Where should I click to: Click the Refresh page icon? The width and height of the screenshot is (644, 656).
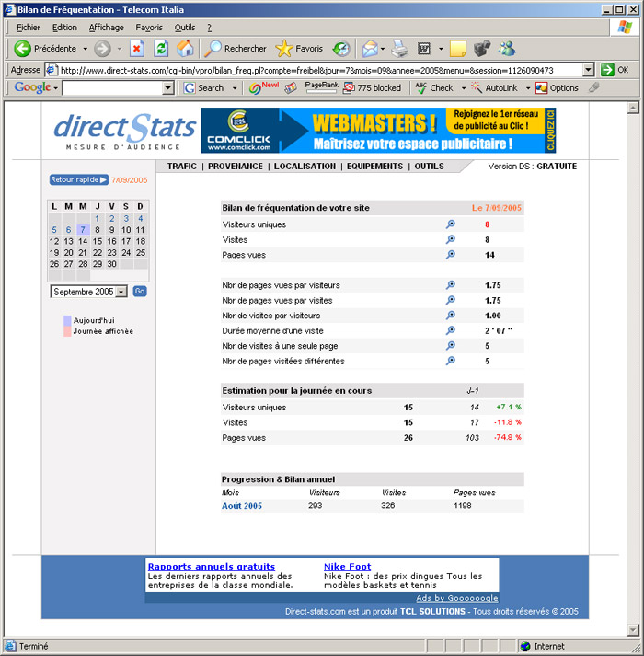click(x=161, y=49)
